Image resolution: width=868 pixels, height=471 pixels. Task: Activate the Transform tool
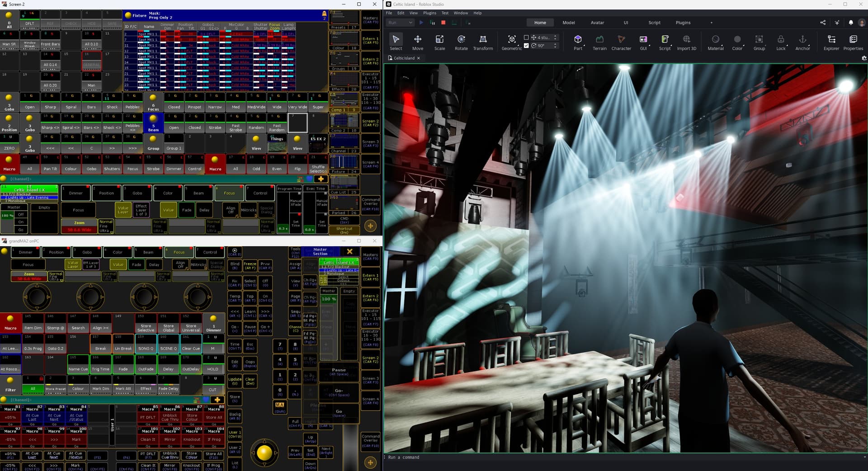[483, 42]
